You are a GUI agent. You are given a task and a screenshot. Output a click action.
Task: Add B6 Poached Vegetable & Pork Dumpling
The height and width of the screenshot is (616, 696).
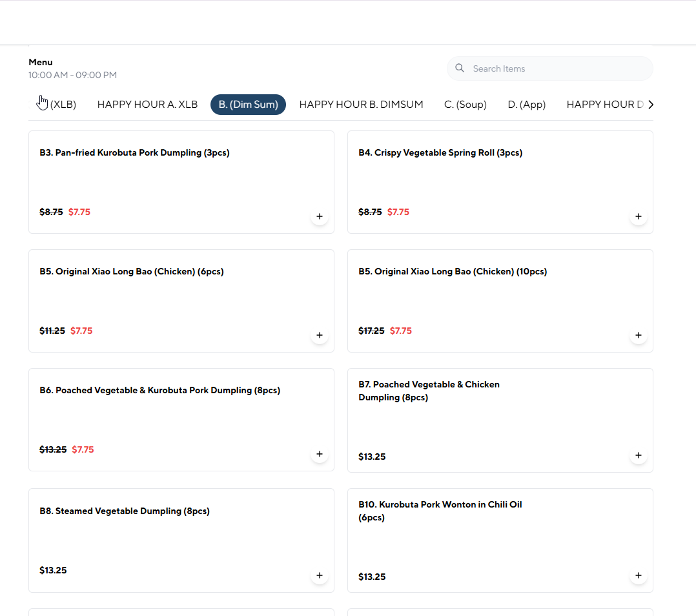coord(319,455)
